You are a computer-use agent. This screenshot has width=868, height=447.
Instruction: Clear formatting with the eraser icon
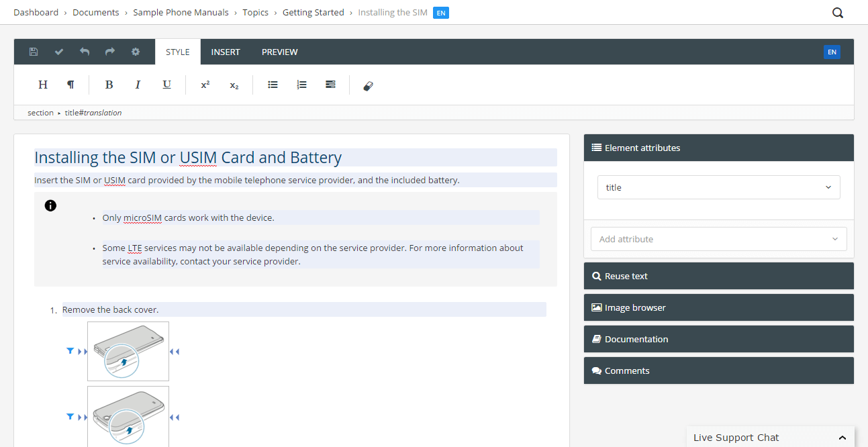coord(368,85)
